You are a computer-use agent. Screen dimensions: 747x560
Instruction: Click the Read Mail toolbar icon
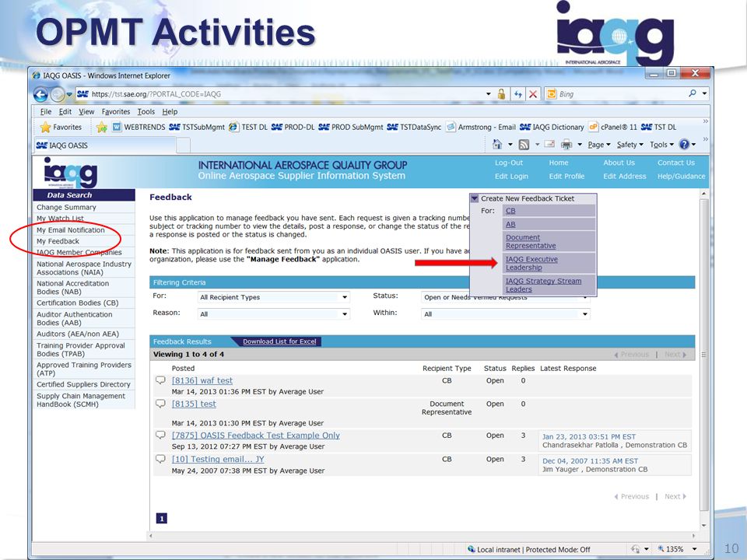click(549, 144)
